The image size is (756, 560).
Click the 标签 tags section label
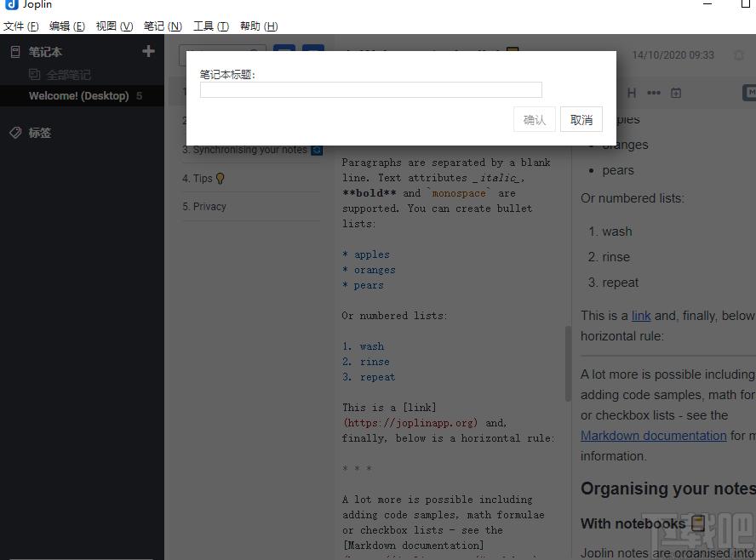click(39, 133)
